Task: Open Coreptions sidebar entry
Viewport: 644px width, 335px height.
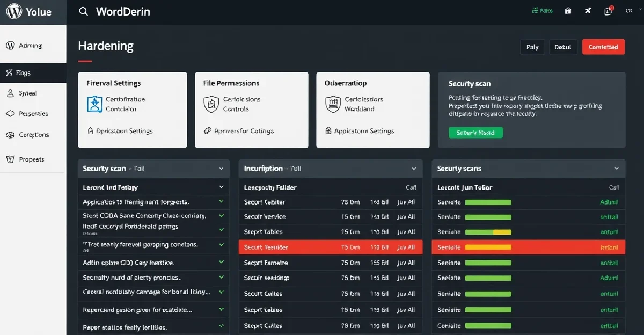Action: pos(33,135)
